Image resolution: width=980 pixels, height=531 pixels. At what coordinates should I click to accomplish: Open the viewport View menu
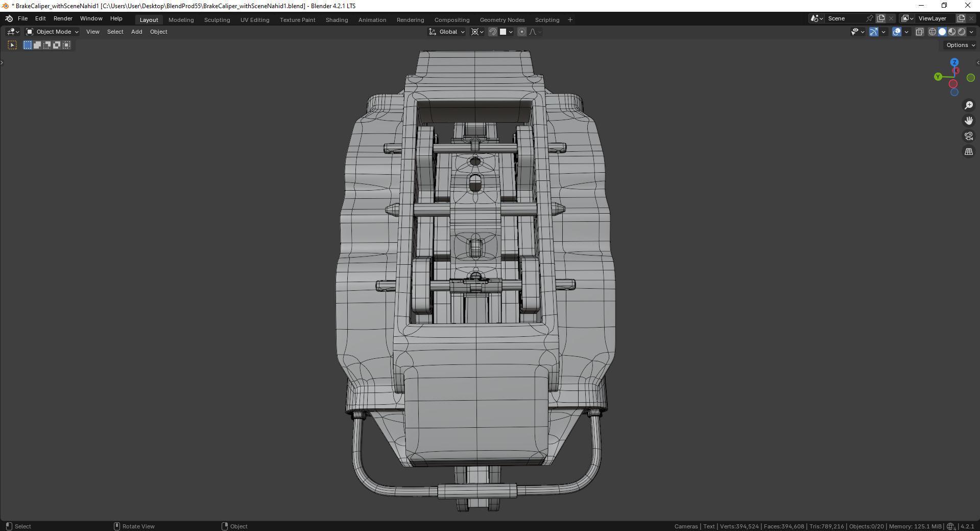(93, 32)
